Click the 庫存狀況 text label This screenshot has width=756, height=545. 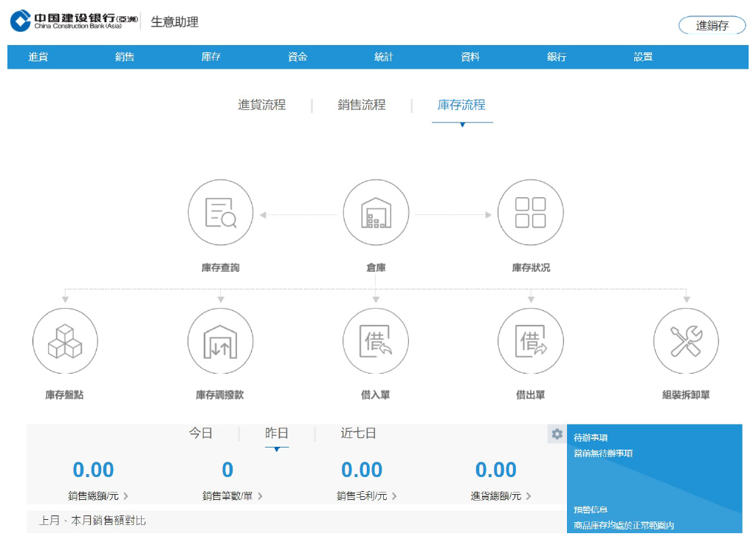[x=530, y=267]
